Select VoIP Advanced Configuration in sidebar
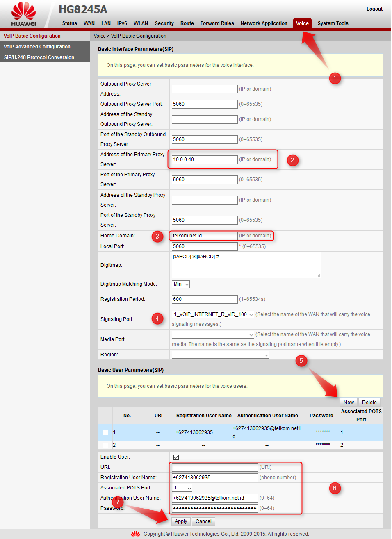Image resolution: width=392 pixels, height=539 pixels. (x=45, y=47)
